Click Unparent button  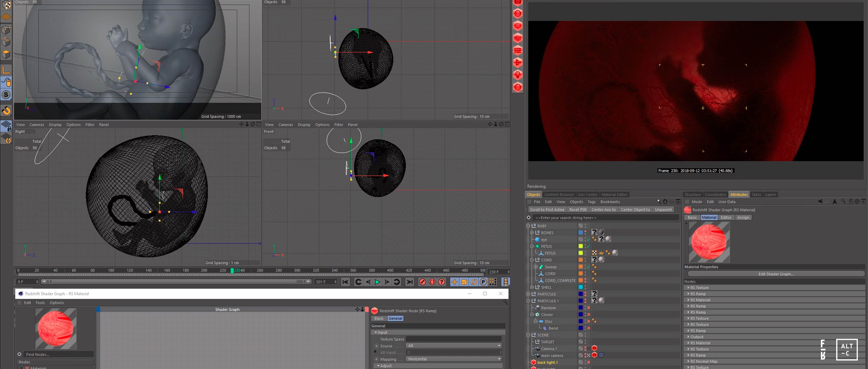click(663, 210)
